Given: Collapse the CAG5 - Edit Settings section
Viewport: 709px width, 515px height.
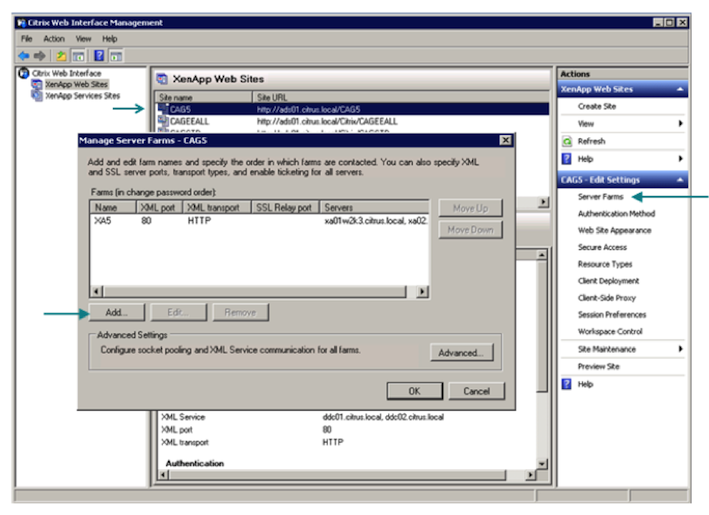Looking at the screenshot, I should [x=681, y=179].
